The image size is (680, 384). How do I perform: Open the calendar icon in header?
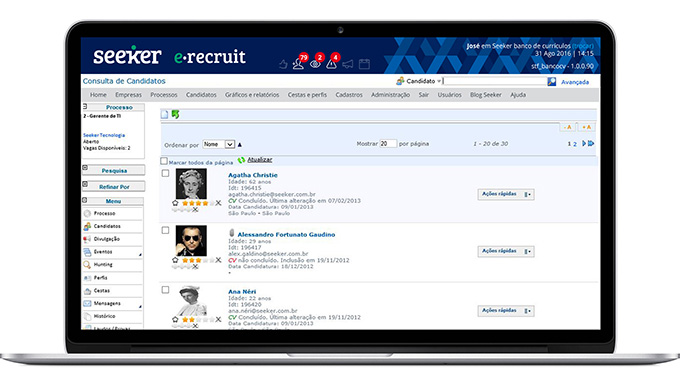(x=364, y=64)
